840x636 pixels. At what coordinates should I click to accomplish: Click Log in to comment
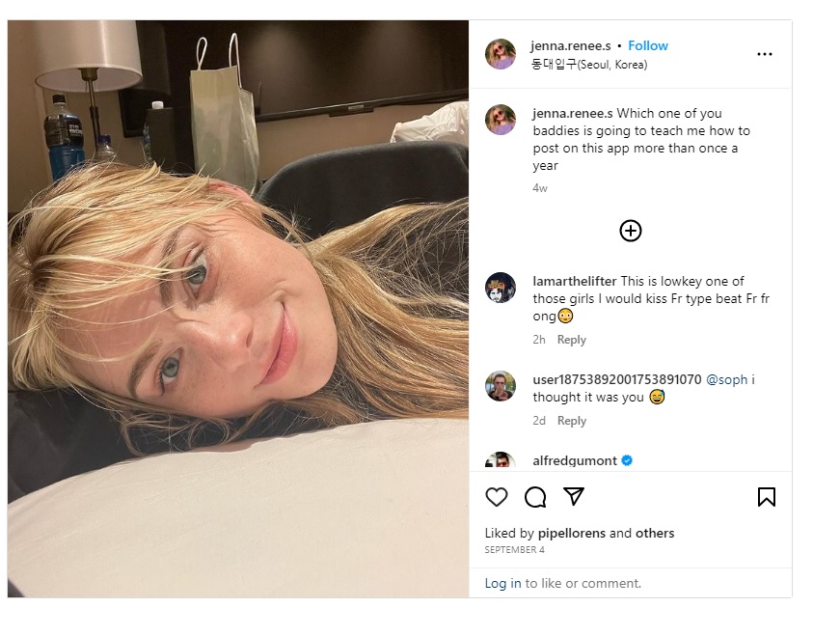[x=502, y=583]
